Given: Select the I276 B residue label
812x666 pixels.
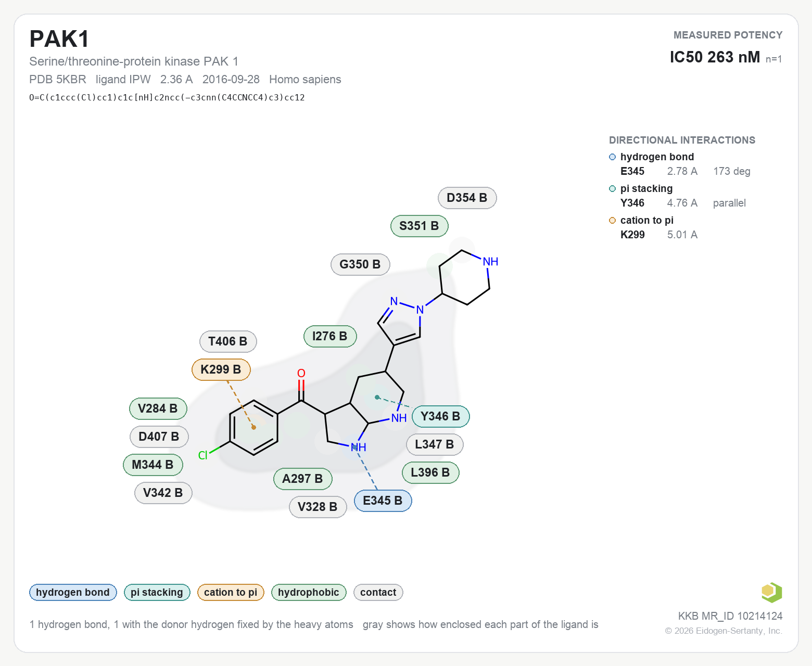Looking at the screenshot, I should 330,336.
